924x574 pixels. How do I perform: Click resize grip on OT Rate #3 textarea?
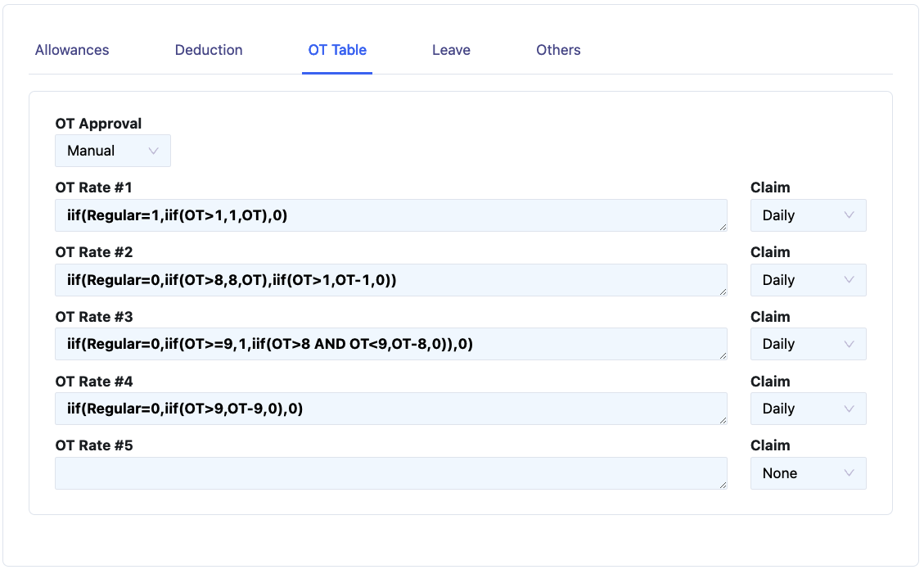click(723, 356)
